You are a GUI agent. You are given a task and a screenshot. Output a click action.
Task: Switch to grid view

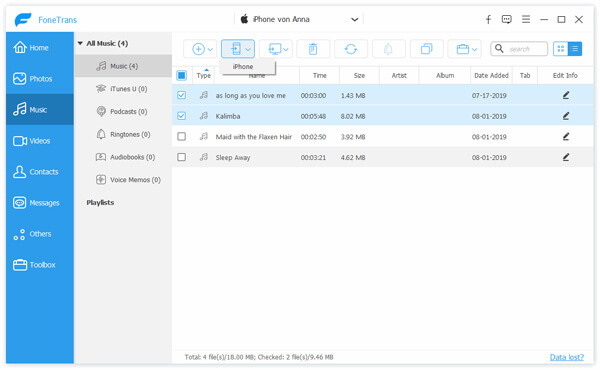pyautogui.click(x=561, y=49)
